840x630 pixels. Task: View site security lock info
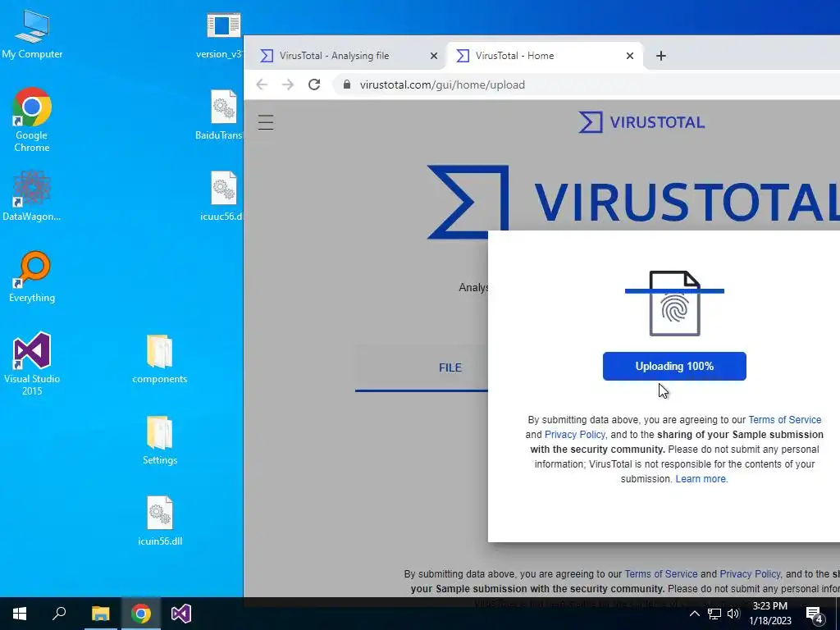coord(347,84)
